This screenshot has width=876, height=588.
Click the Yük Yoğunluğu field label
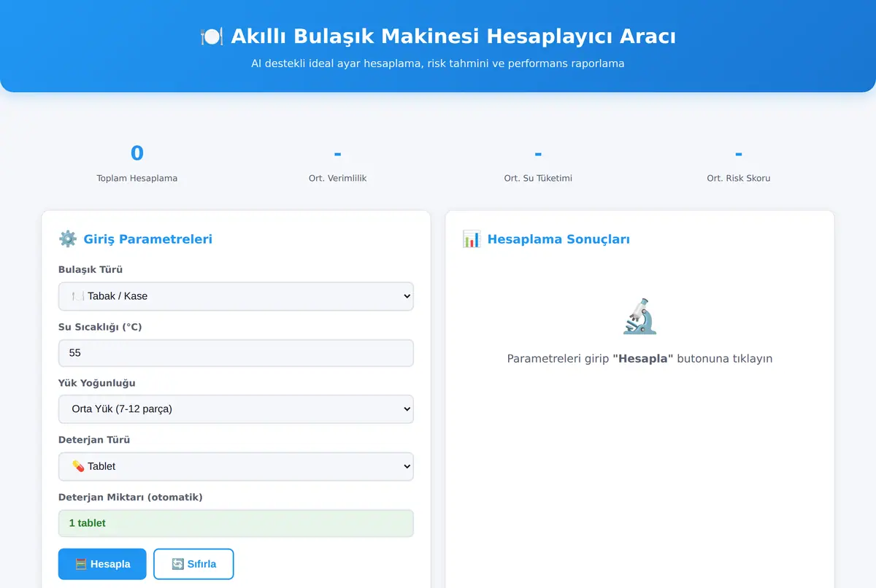tap(97, 383)
